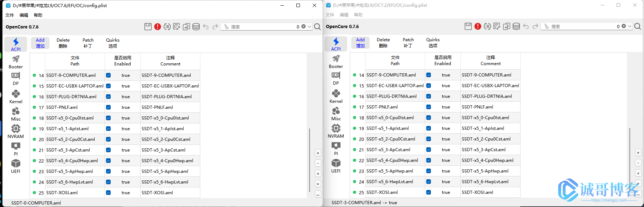Image resolution: width=644 pixels, height=207 pixels.
Task: Open the Booter section in OC7.2 sidebar
Action: [336, 62]
